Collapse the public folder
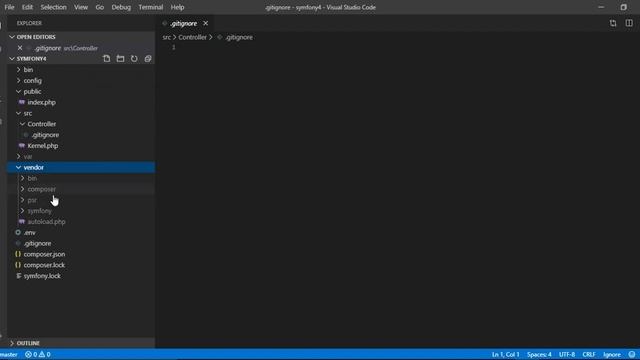Image resolution: width=640 pixels, height=360 pixels. coord(81,91)
